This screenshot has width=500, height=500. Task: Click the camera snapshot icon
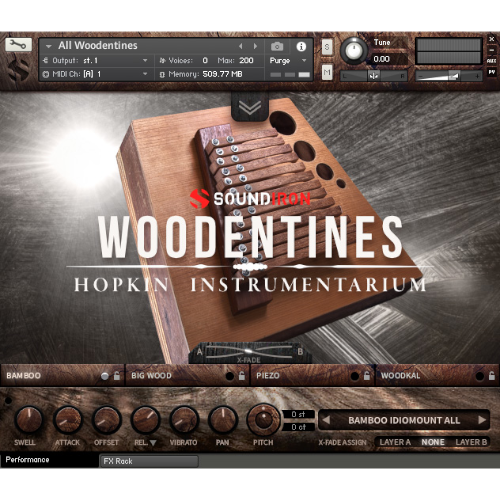coord(277,46)
